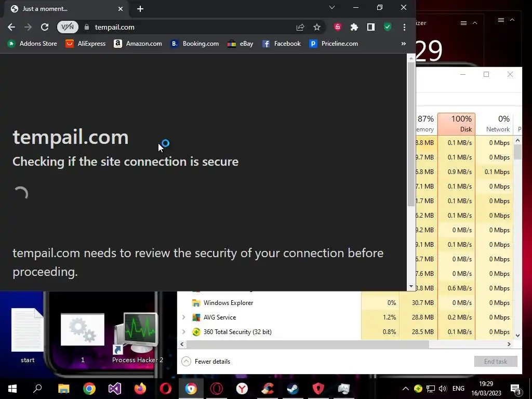The height and width of the screenshot is (399, 532).
Task: Open the share page icon
Action: [x=300, y=27]
